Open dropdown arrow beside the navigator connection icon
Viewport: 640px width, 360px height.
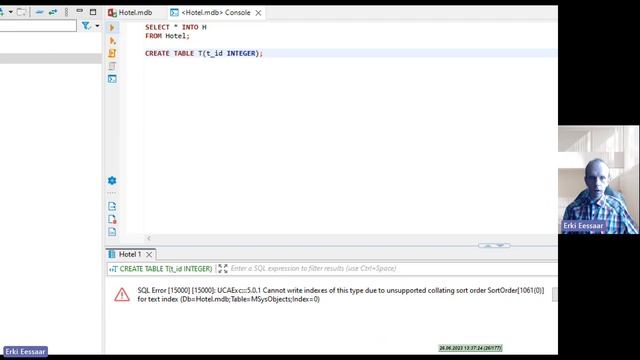pyautogui.click(x=11, y=12)
